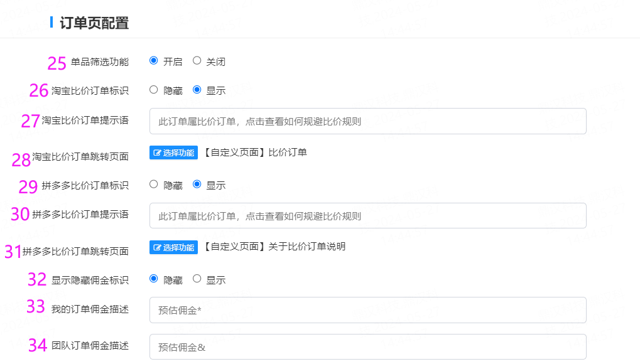Click 选择功能 button for 拼多多比价订单跳转页面
640x364 pixels.
(x=173, y=247)
